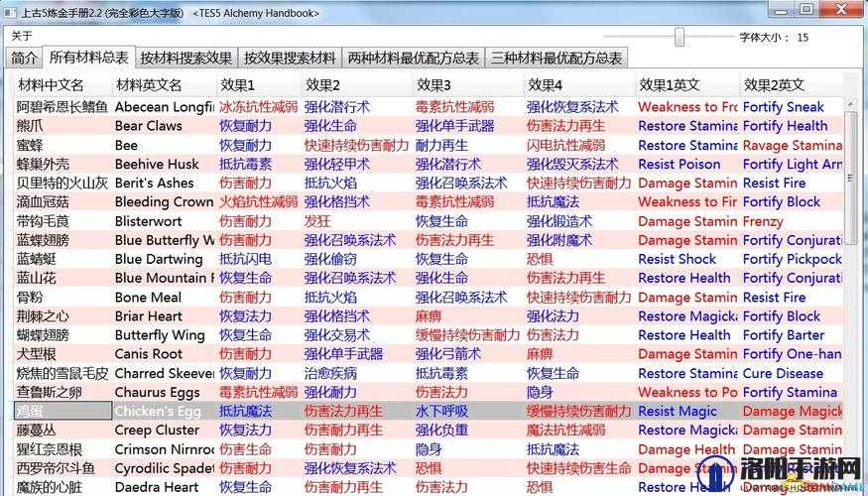The width and height of the screenshot is (868, 496).
Task: Click 强化交易术 in the Butterfly Wing row
Action: click(336, 335)
